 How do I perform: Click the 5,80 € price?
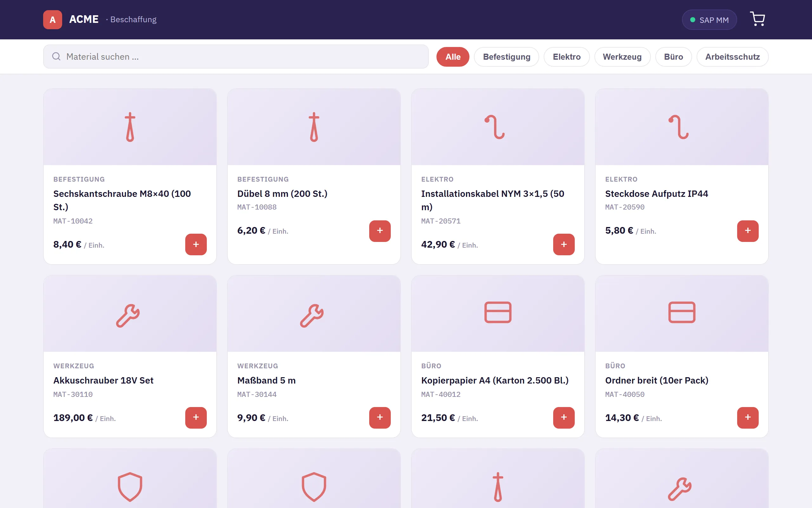619,231
